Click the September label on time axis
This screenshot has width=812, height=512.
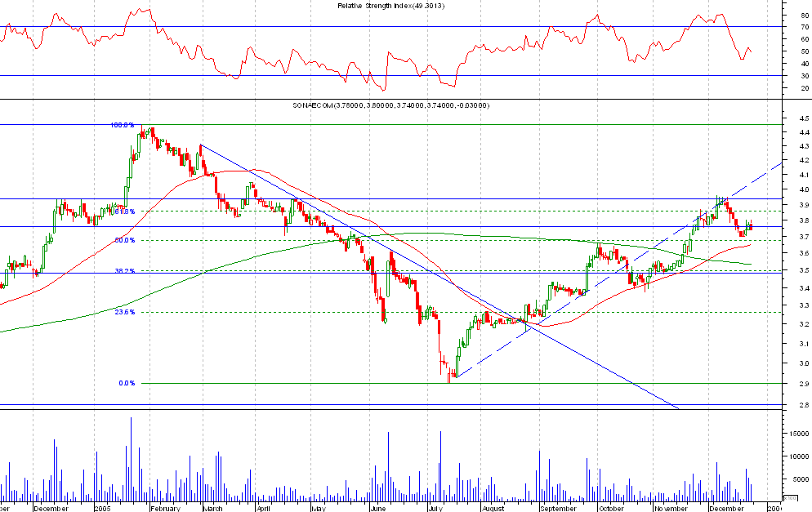558,509
